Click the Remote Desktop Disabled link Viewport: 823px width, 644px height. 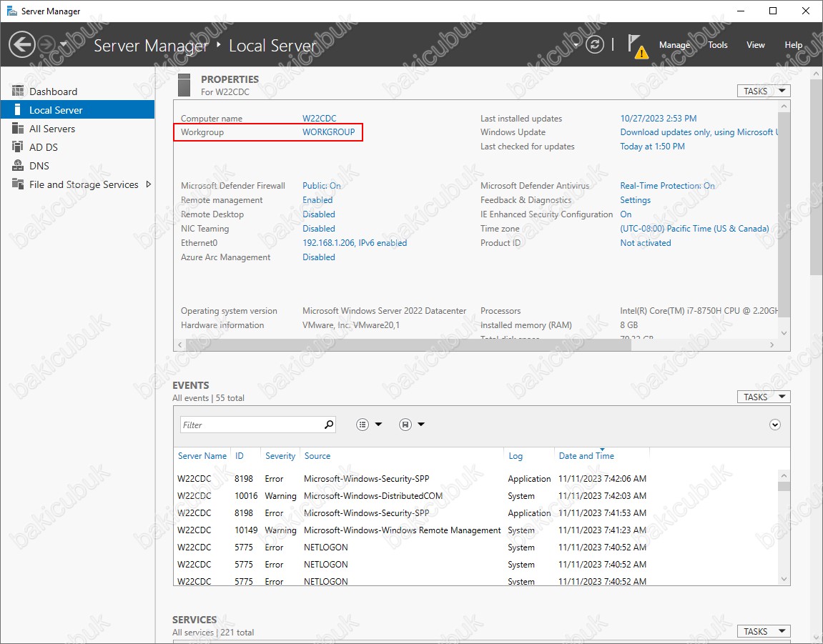(x=319, y=214)
